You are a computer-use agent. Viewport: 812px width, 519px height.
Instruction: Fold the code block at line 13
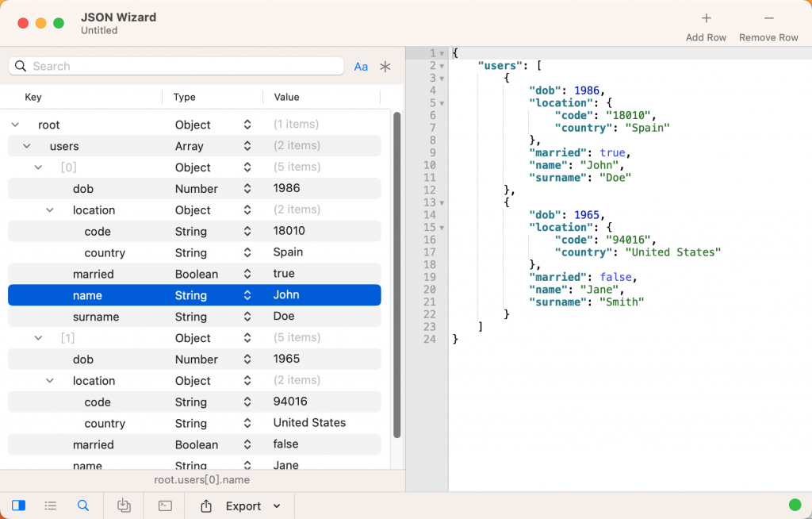pyautogui.click(x=442, y=203)
